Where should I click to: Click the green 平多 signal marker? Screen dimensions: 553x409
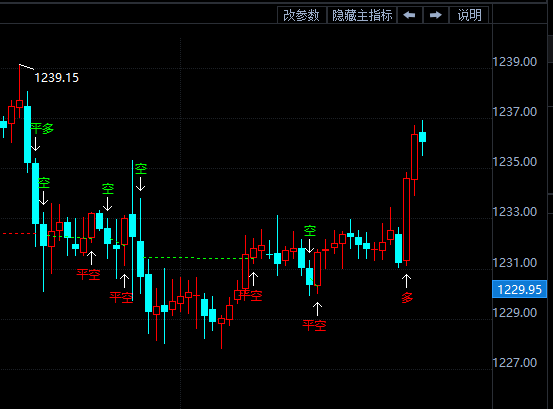42,128
